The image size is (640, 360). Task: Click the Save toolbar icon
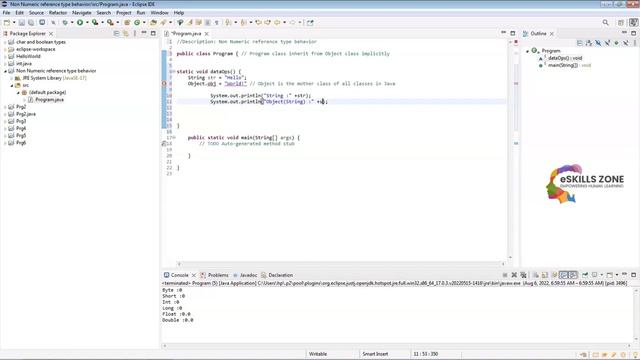pyautogui.click(x=22, y=23)
